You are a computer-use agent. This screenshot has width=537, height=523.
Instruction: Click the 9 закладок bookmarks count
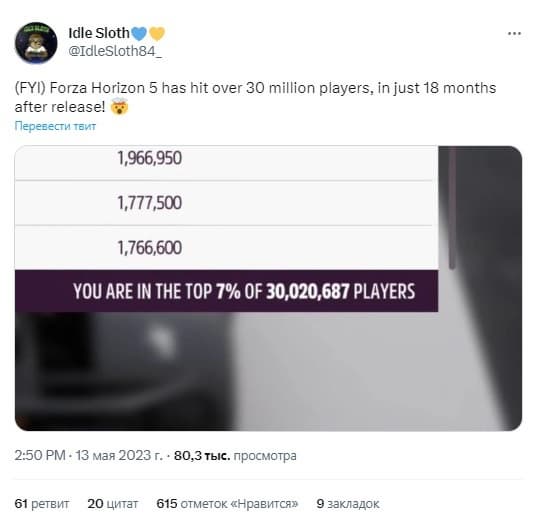click(348, 503)
